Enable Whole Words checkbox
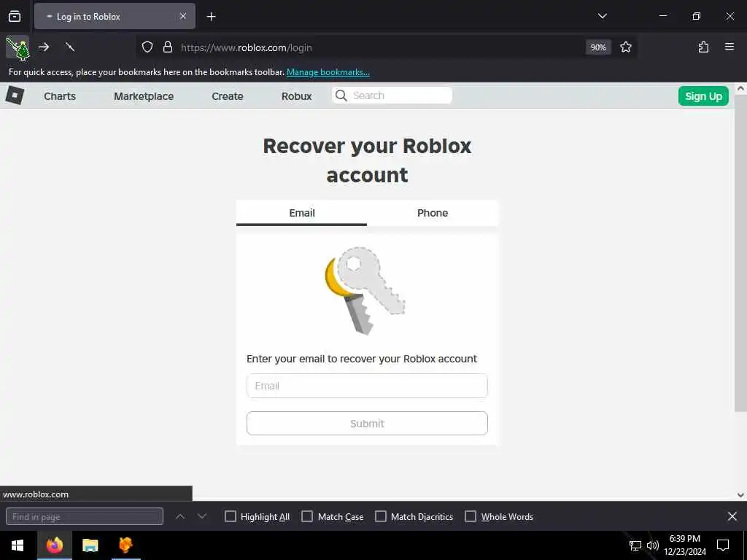747x560 pixels. pyautogui.click(x=471, y=517)
